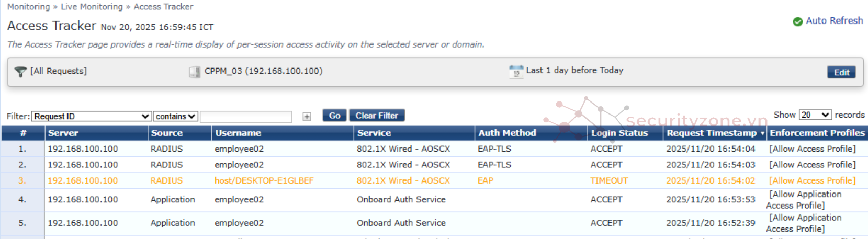The width and height of the screenshot is (868, 239).
Task: Click the calendar date range icon
Action: 516,71
